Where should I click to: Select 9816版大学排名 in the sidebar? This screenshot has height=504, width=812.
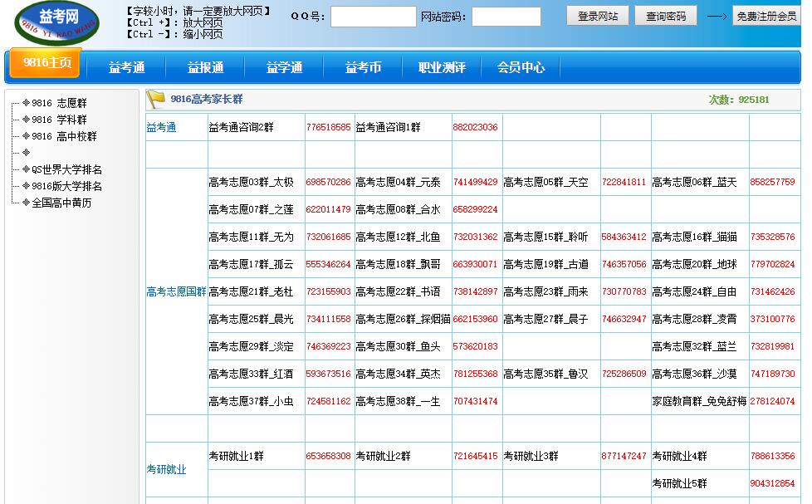point(67,186)
